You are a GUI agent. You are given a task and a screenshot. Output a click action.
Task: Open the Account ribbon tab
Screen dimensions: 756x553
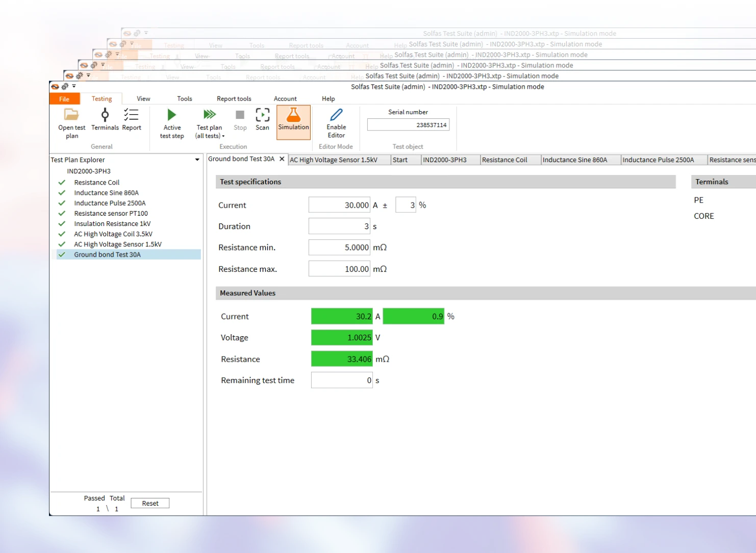[x=285, y=99]
